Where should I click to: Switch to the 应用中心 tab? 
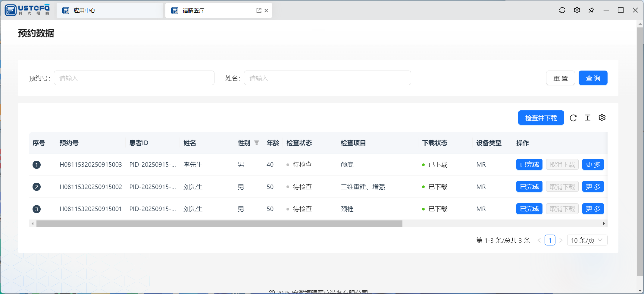click(110, 11)
